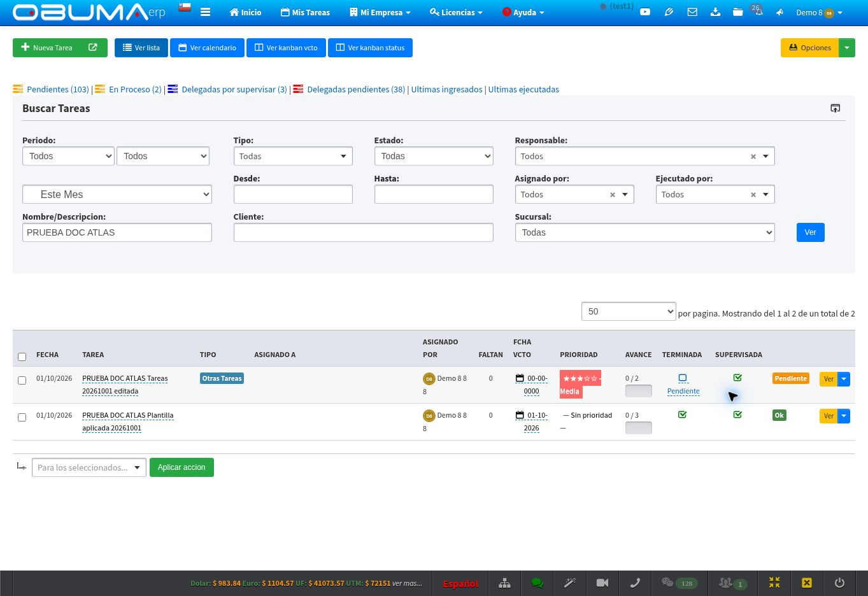This screenshot has width=868, height=596.
Task: Open the Pendientes (103) link
Action: (58, 89)
